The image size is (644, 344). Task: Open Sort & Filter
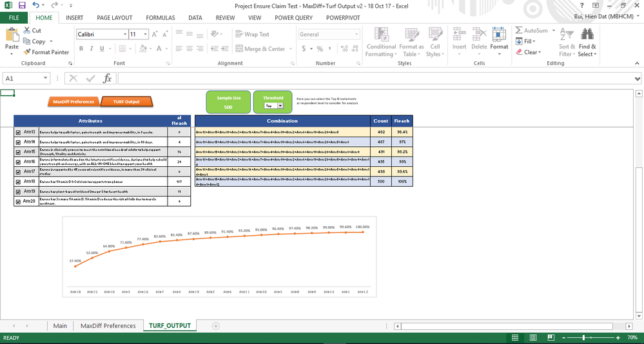click(x=567, y=43)
